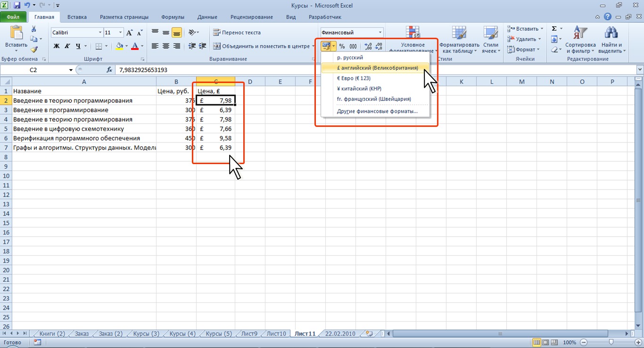This screenshot has height=348, width=644.
Task: Toggle align text right
Action: click(x=177, y=46)
